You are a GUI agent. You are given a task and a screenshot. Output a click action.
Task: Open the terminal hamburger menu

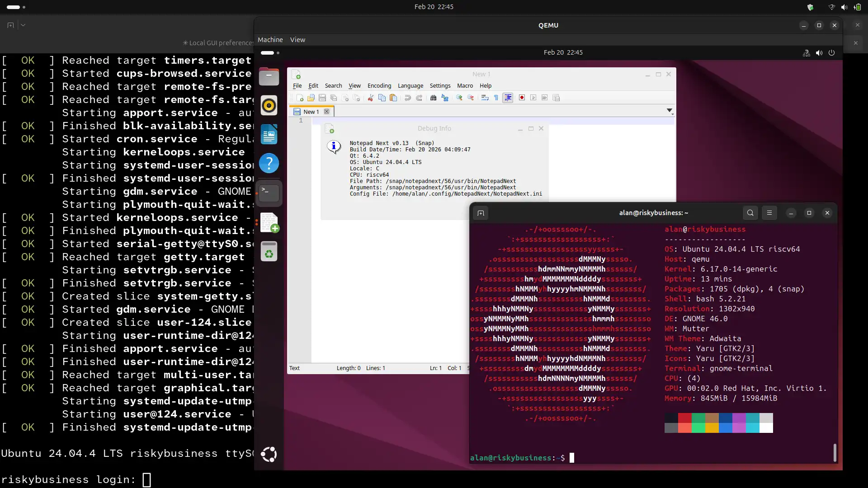click(769, 213)
